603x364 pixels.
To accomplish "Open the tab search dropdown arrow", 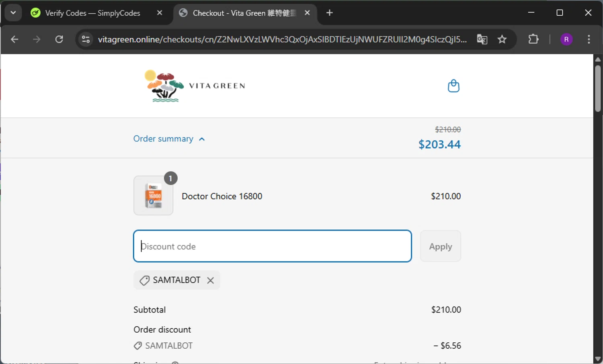I will point(13,13).
